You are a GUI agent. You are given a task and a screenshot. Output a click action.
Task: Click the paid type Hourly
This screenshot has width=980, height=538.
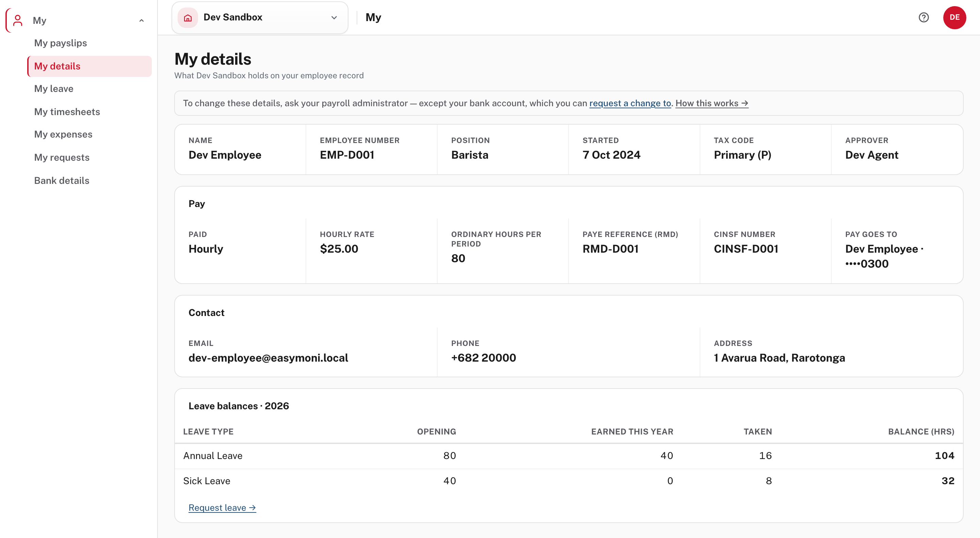(206, 249)
